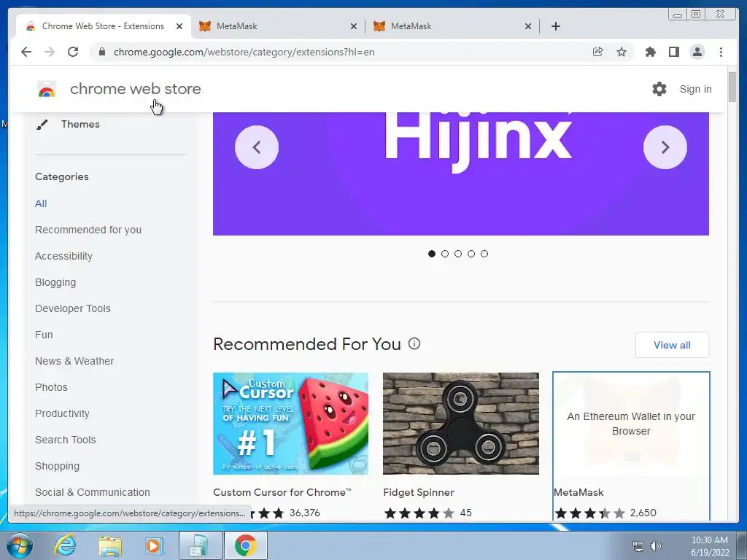Select the All category
Image resolution: width=747 pixels, height=560 pixels.
(41, 203)
